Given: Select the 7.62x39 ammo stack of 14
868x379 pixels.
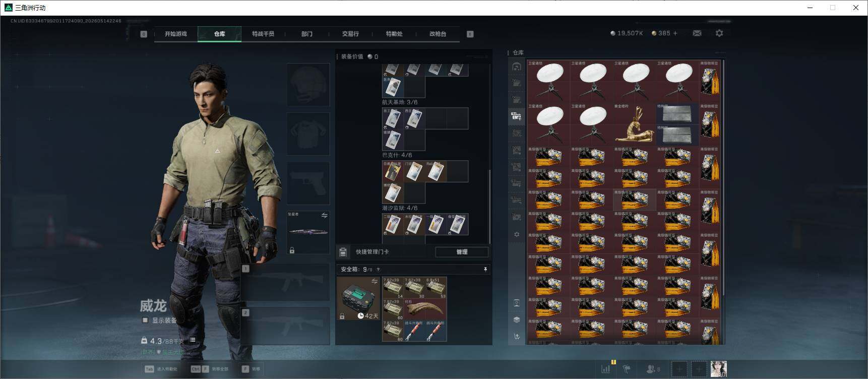Looking at the screenshot, I should point(393,288).
